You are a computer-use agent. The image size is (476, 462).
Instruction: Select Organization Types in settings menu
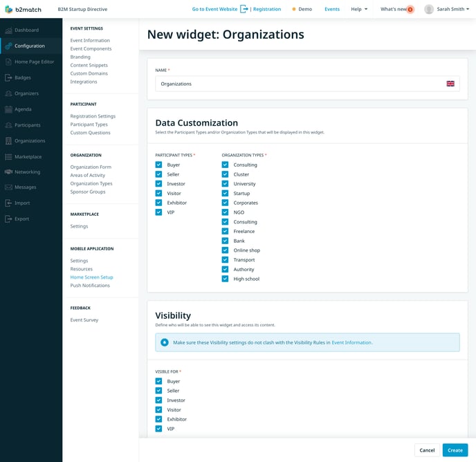coord(91,183)
